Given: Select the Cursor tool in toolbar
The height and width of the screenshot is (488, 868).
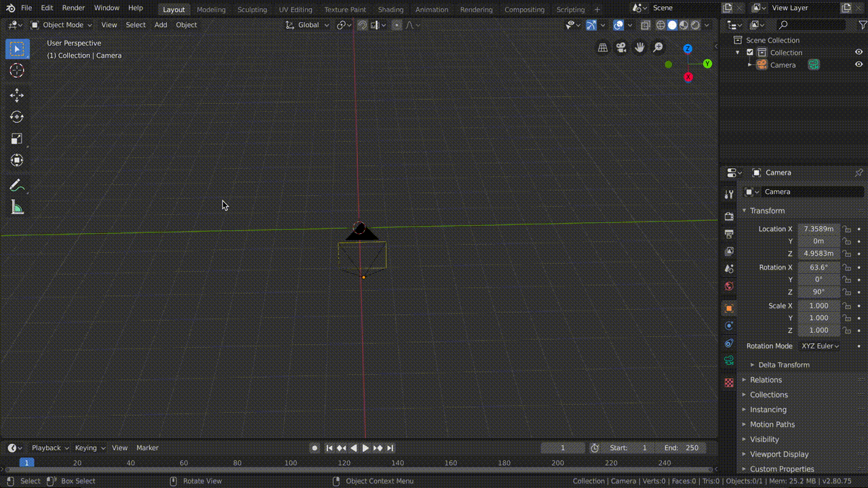Looking at the screenshot, I should click(x=17, y=70).
